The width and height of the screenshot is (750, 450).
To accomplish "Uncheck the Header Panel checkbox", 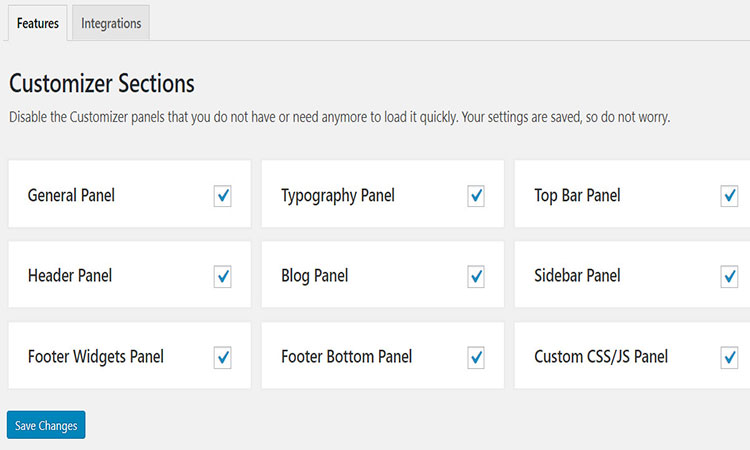I will 222,276.
